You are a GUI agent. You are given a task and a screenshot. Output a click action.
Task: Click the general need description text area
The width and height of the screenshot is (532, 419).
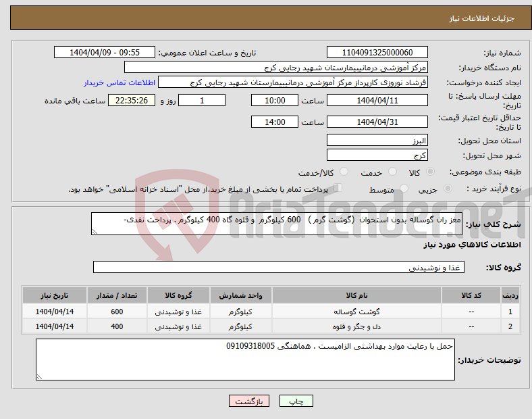(x=277, y=224)
